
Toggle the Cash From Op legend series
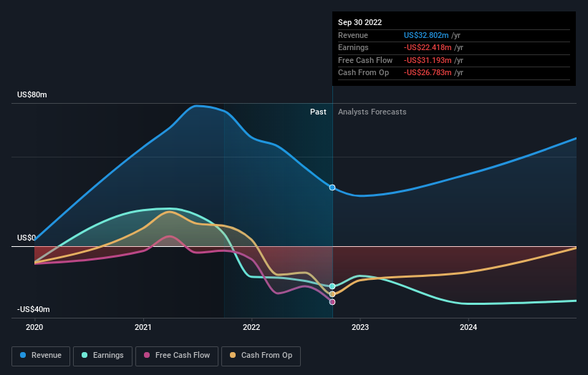[261, 356]
